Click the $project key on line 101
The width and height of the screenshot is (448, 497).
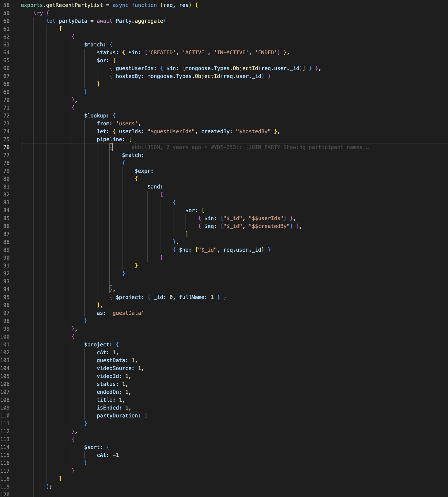[97, 344]
